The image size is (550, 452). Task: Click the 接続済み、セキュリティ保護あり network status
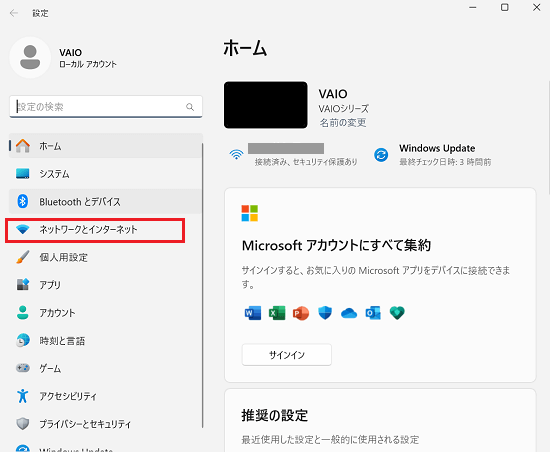point(306,162)
